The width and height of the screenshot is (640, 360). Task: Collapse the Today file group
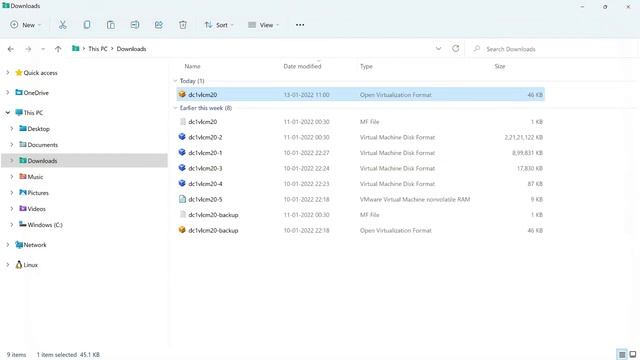[176, 81]
